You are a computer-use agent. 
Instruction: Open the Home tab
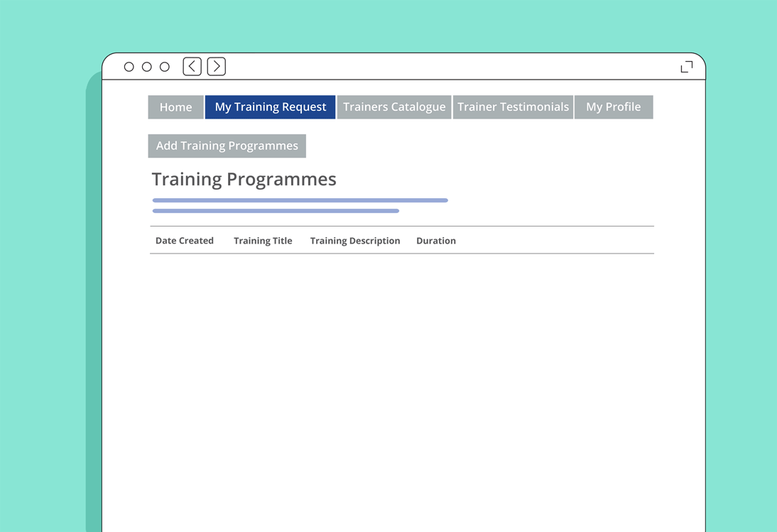(175, 107)
